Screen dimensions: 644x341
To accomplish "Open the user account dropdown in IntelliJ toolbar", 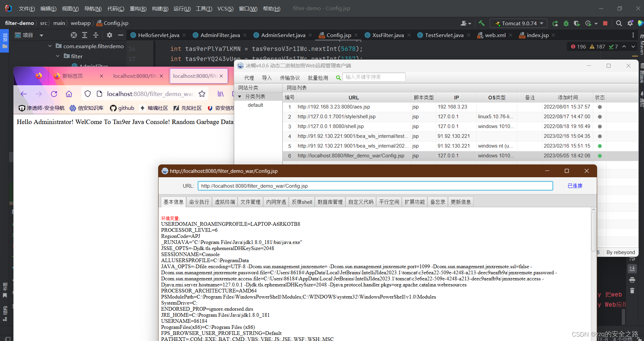I will [466, 23].
